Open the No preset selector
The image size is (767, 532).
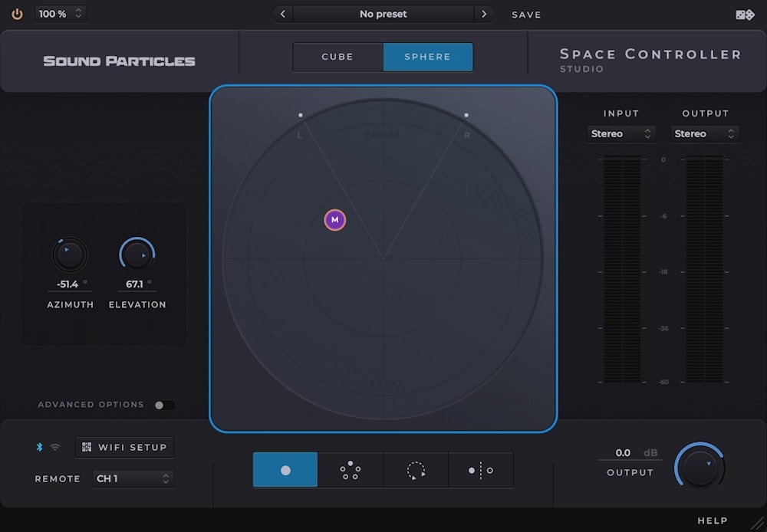click(x=383, y=14)
